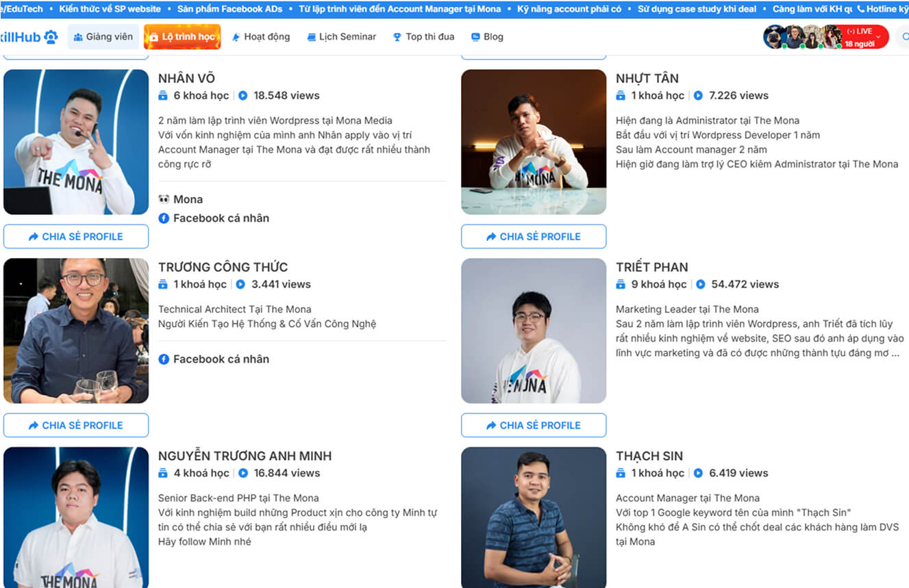Open the TRIẾT PHAN instructor name
Image resolution: width=909 pixels, height=588 pixels.
(x=652, y=268)
